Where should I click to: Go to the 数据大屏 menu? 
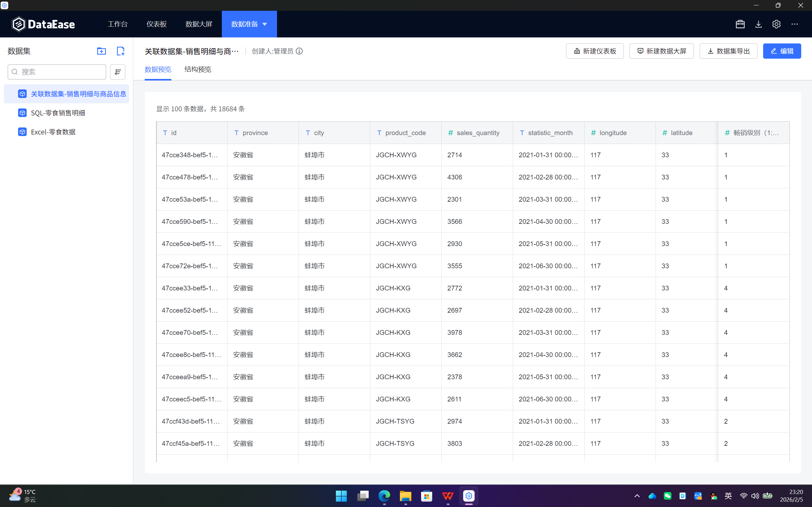[199, 24]
